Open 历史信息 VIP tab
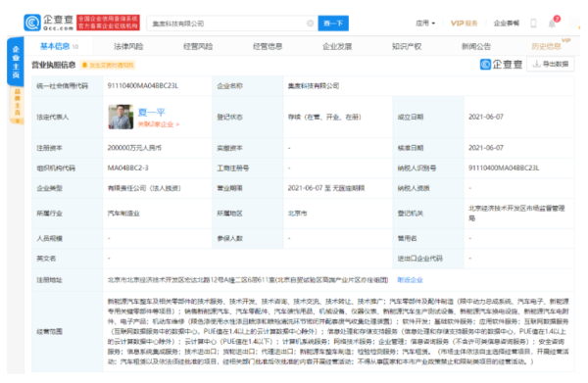Viewport: 588px width, 383px height. point(547,46)
